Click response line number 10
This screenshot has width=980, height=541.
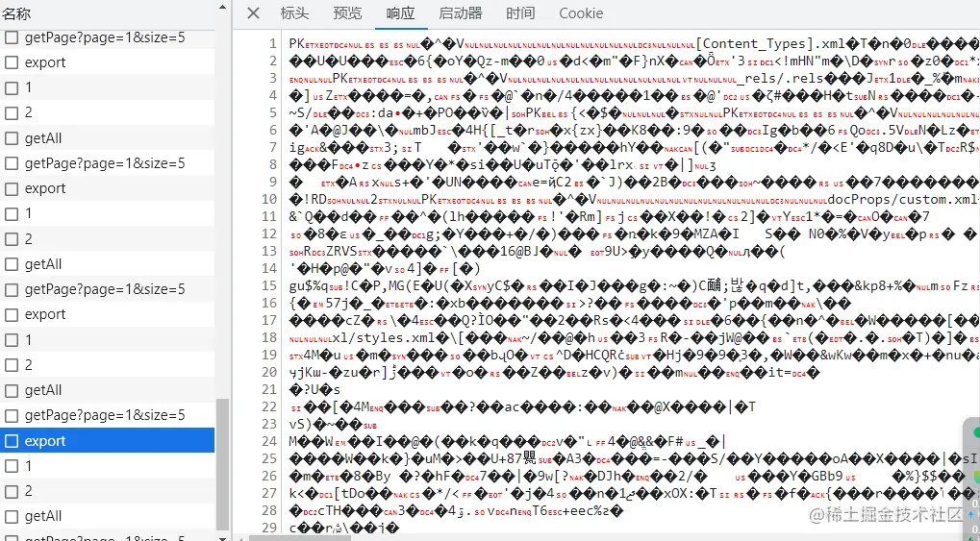269,199
